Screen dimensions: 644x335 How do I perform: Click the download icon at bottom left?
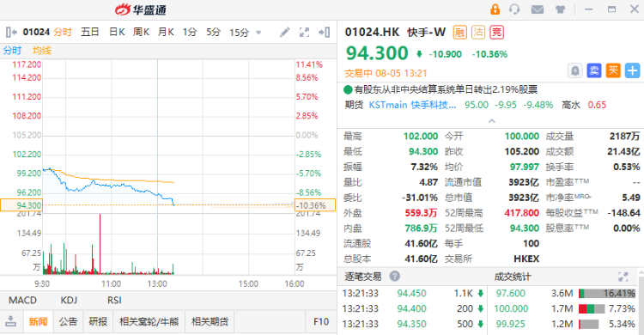point(10,321)
